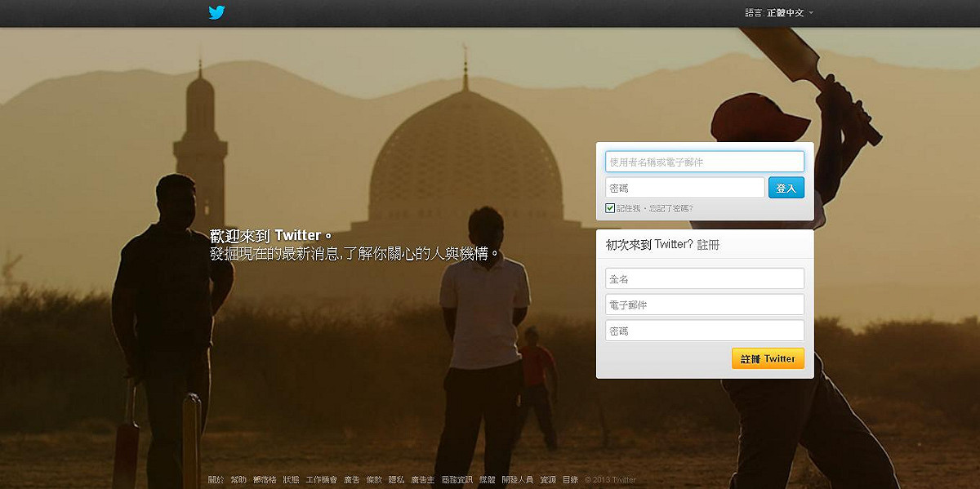The height and width of the screenshot is (489, 980).
Task: Open the 媒體 footer link
Action: 488,479
